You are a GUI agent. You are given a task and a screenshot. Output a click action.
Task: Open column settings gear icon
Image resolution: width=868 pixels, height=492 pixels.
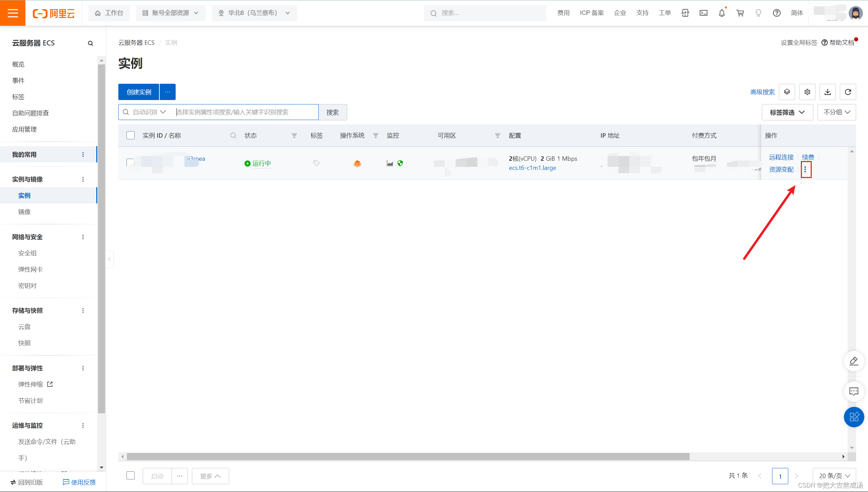(x=807, y=92)
